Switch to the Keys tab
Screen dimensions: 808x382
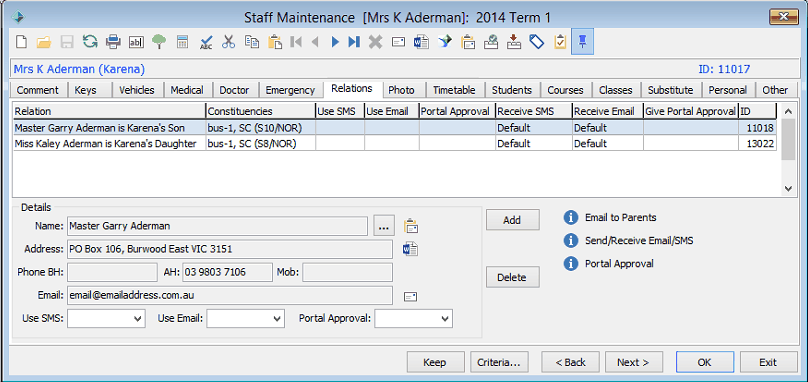coord(86,90)
